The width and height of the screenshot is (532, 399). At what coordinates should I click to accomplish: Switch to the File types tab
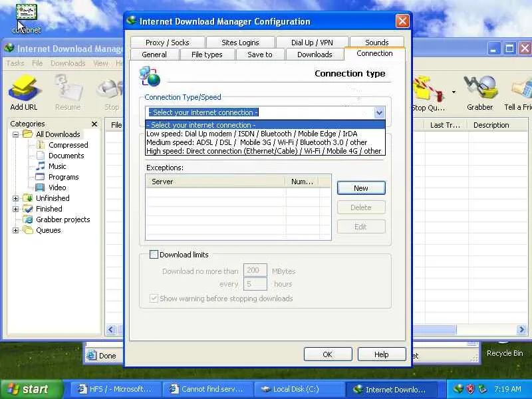207,55
